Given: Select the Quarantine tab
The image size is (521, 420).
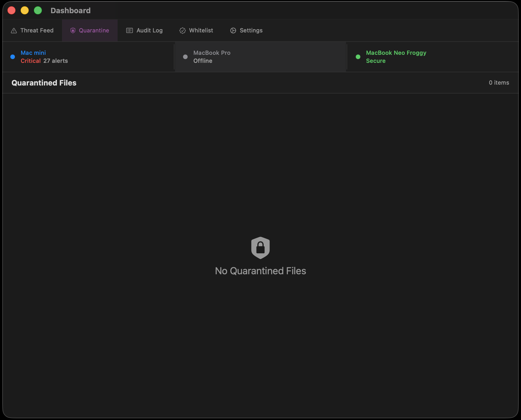Looking at the screenshot, I should [90, 30].
